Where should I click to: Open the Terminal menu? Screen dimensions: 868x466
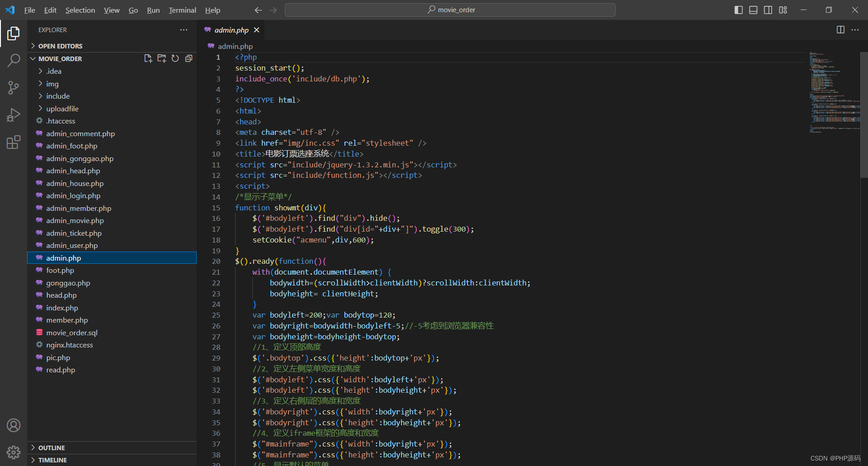click(x=182, y=10)
